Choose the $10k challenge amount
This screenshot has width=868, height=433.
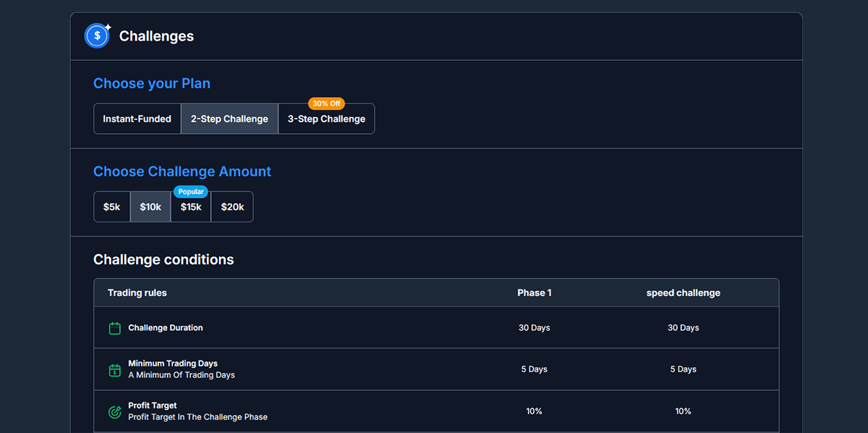150,207
